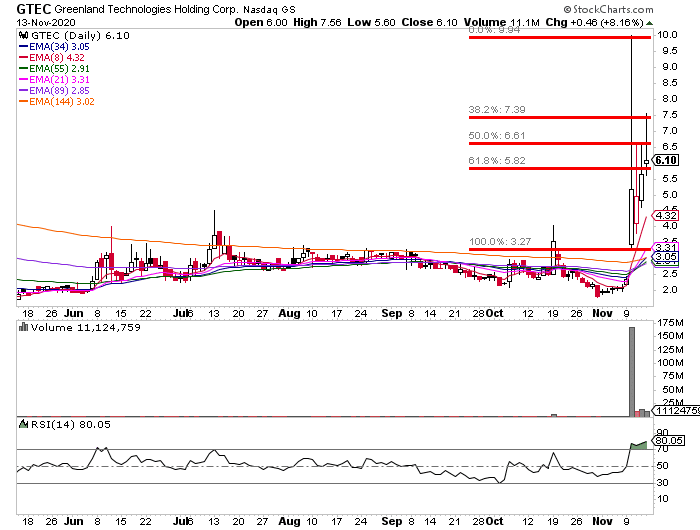Click the 13-Nov-2020 date text

tap(46, 22)
